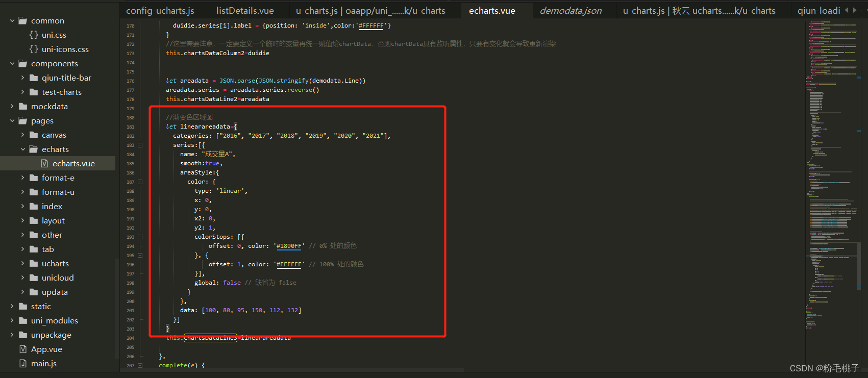Click the components folder icon
Image resolution: width=868 pixels, height=378 pixels.
coord(23,64)
